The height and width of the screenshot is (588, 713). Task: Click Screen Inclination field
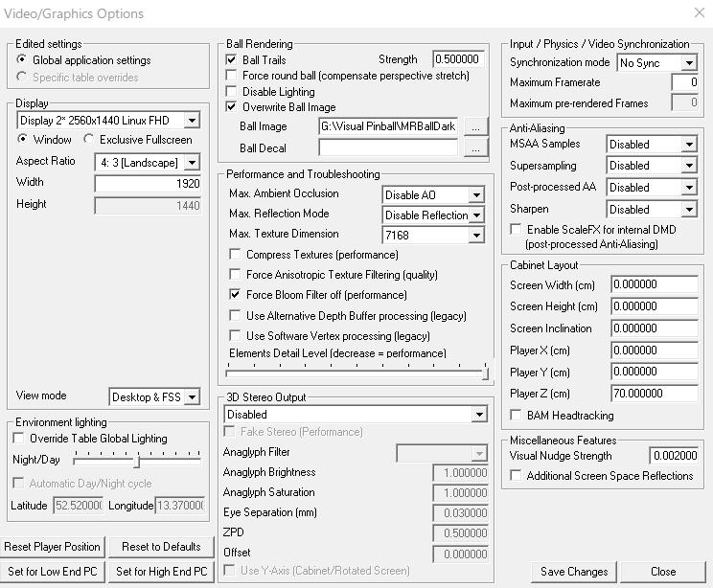pyautogui.click(x=655, y=328)
